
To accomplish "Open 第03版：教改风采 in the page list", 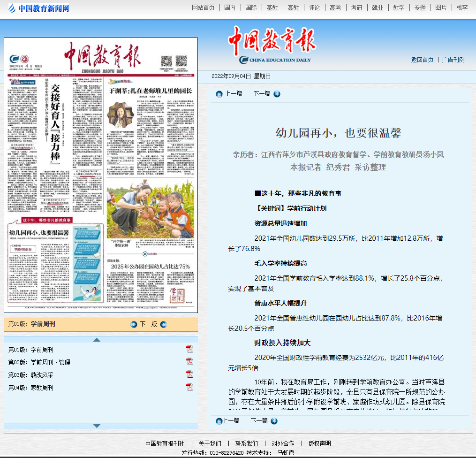I will click(30, 375).
